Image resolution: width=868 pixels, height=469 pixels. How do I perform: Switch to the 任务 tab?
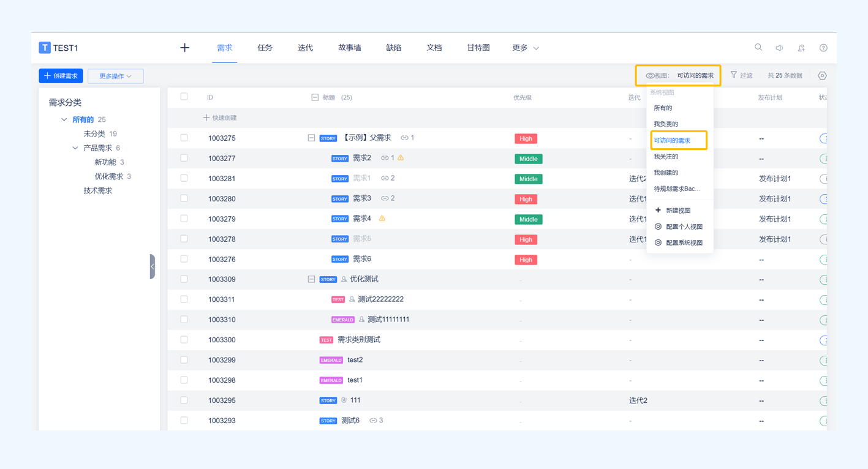pyautogui.click(x=265, y=48)
